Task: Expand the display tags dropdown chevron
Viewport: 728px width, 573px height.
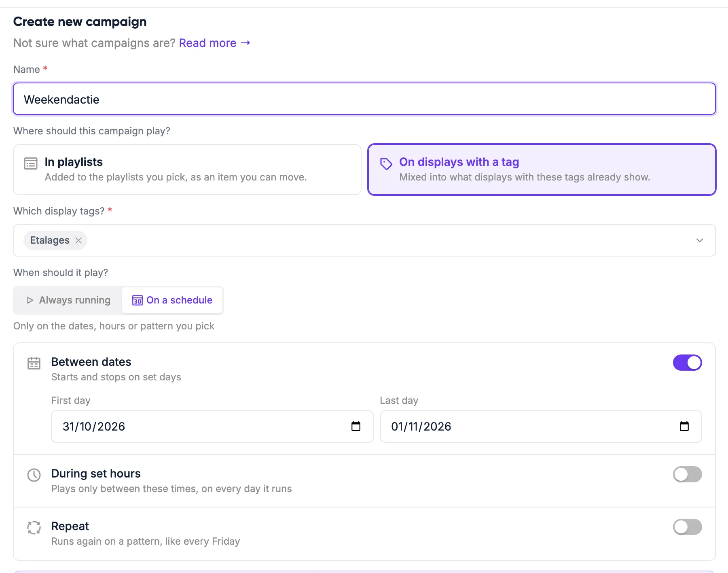Action: coord(700,240)
